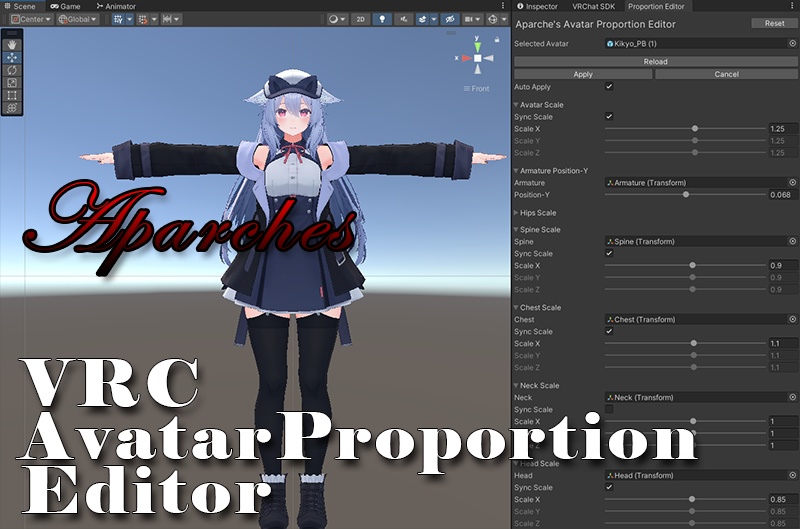Click the Apply button
The width and height of the screenshot is (800, 529).
(x=583, y=74)
